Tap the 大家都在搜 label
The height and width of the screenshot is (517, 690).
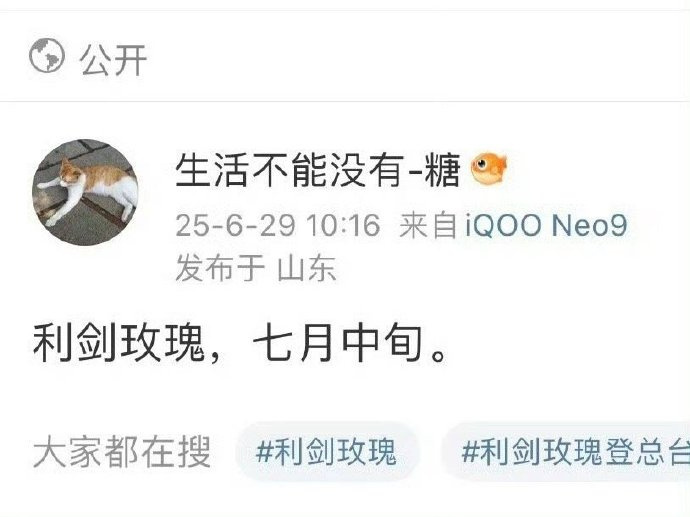coord(122,452)
